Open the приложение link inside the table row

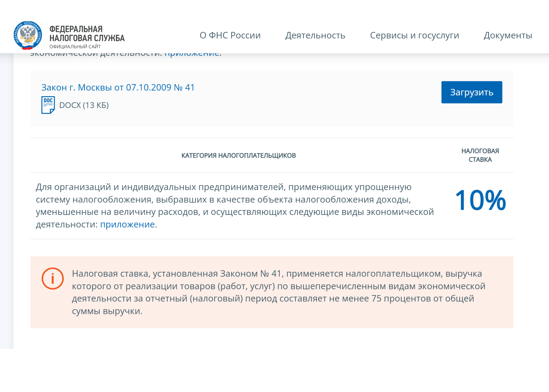(127, 225)
